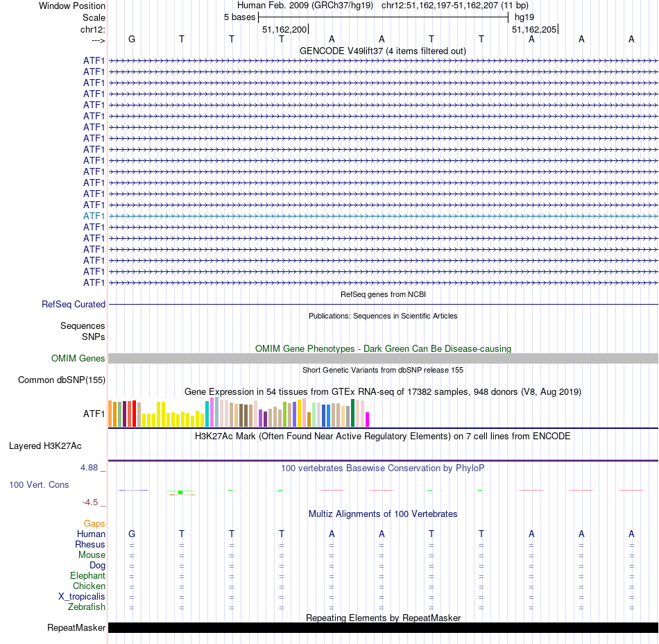Image resolution: width=659 pixels, height=644 pixels.
Task: Click the 4.88 PhyloP maximum value
Action: [89, 468]
